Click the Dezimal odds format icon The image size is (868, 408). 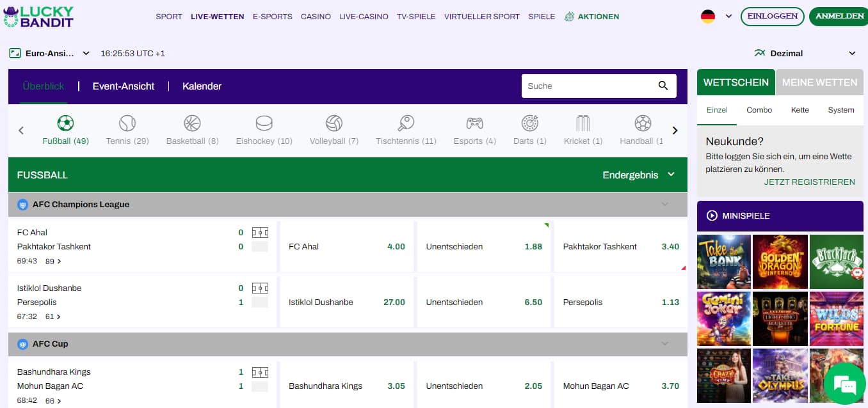pyautogui.click(x=760, y=53)
